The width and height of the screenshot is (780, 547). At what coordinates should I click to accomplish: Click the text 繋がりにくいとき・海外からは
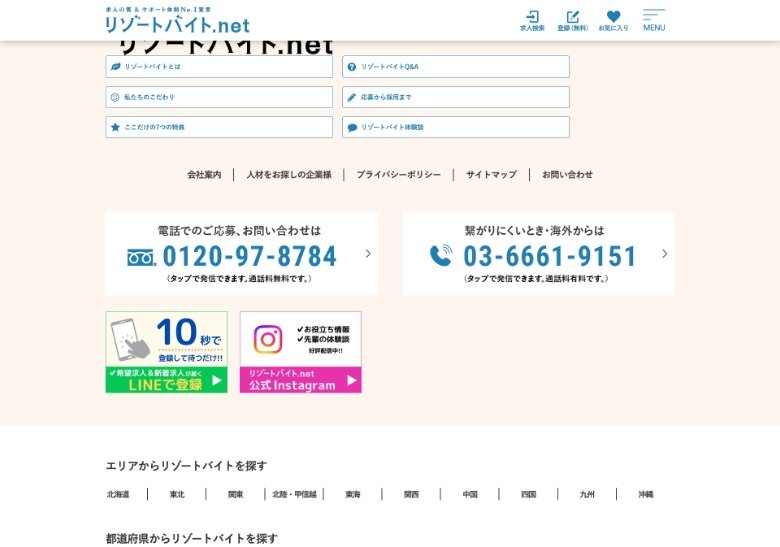click(x=534, y=231)
